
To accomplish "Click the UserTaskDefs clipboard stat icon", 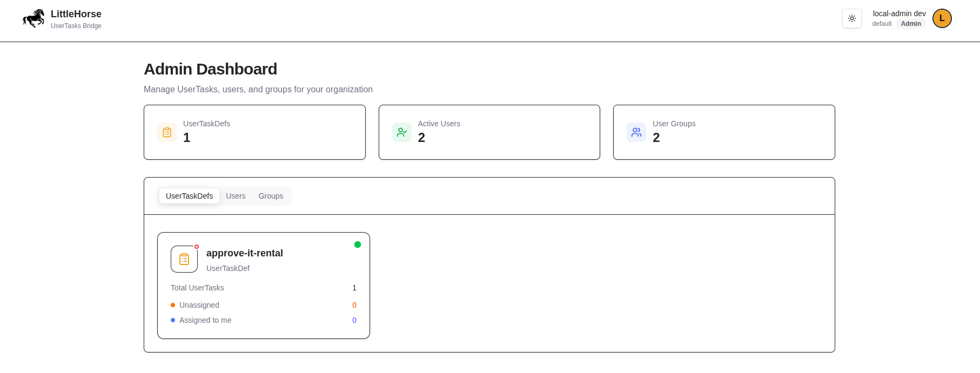I will tap(167, 132).
